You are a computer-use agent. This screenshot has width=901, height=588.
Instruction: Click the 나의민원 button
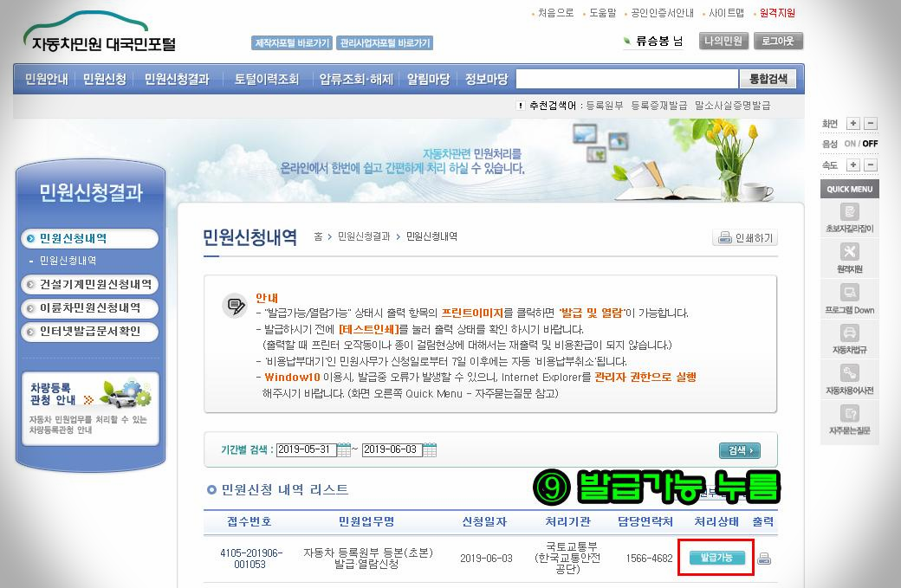(x=723, y=42)
